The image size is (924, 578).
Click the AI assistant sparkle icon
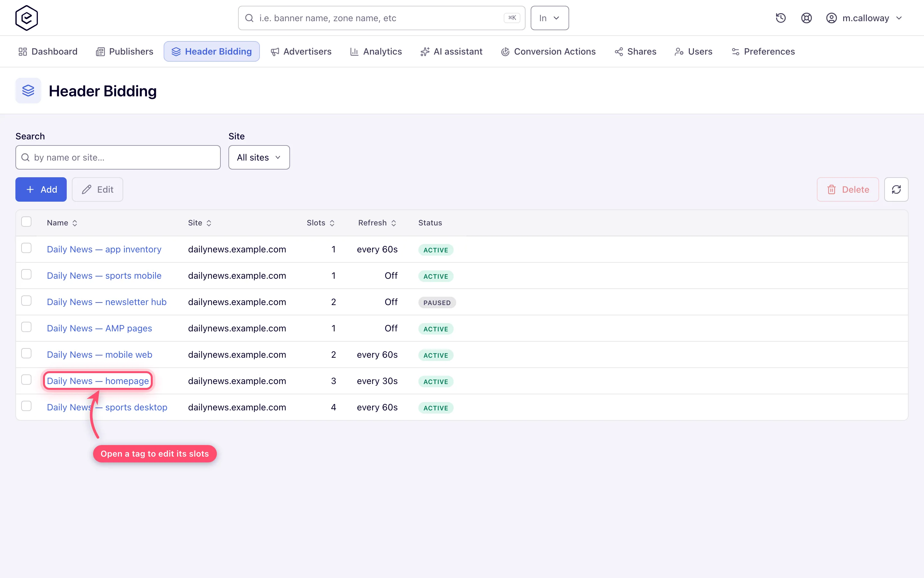(x=424, y=52)
